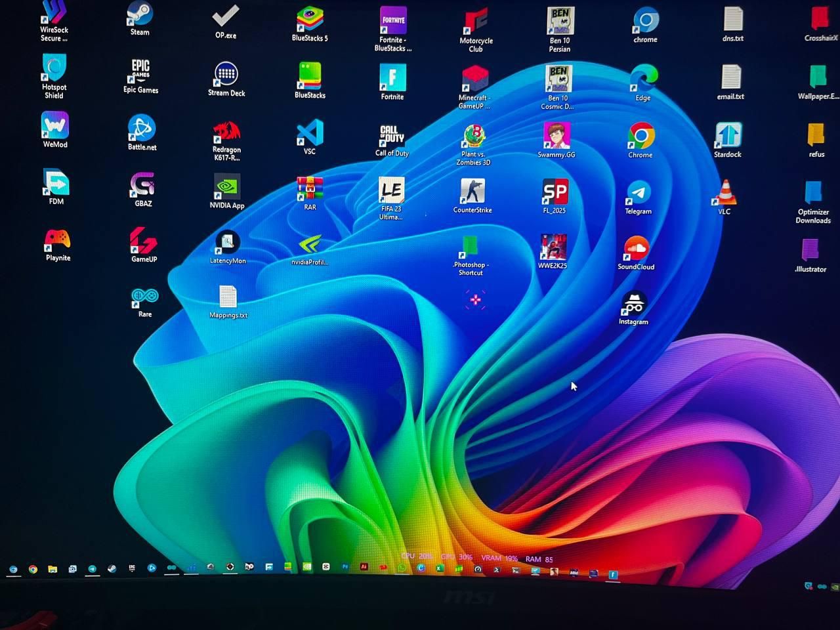
Task: Open Excel from the taskbar
Action: [x=440, y=568]
